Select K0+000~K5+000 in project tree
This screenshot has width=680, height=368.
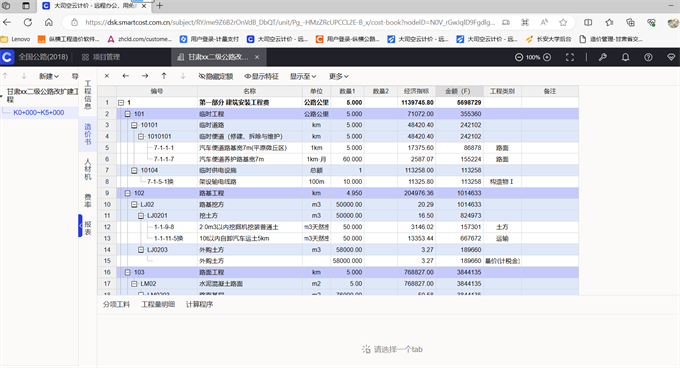click(39, 113)
